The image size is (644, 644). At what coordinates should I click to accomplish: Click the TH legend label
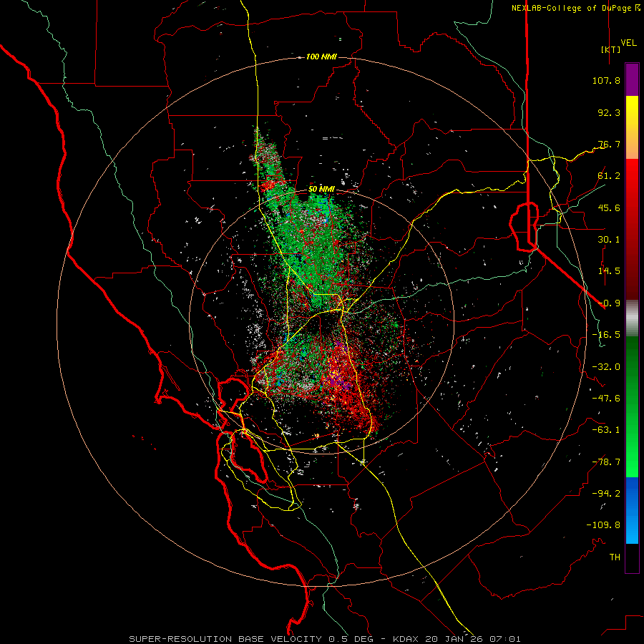pyautogui.click(x=615, y=557)
